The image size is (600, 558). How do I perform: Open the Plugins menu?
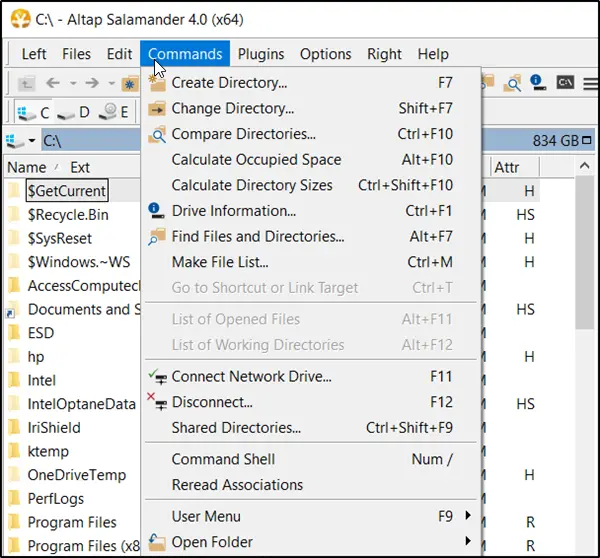261,54
